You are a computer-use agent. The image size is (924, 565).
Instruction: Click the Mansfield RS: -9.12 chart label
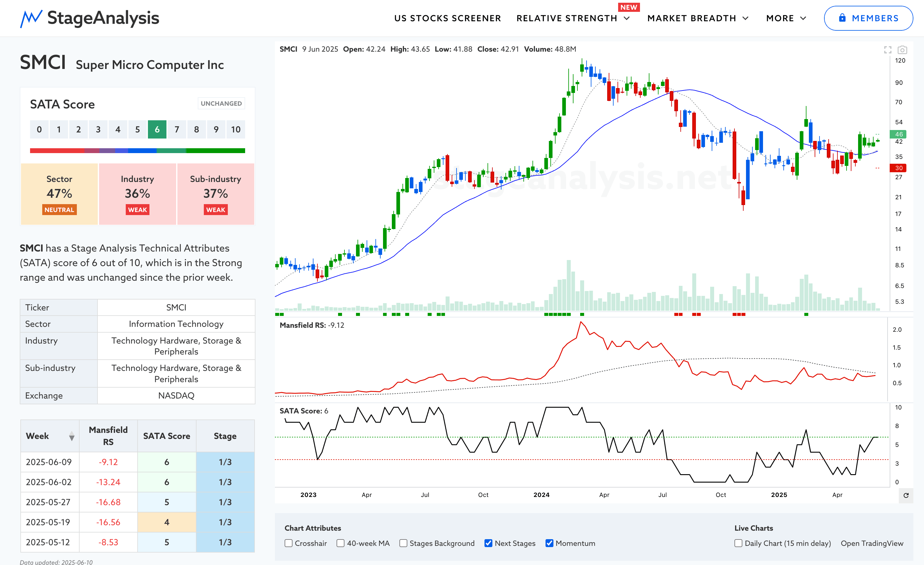pyautogui.click(x=312, y=325)
